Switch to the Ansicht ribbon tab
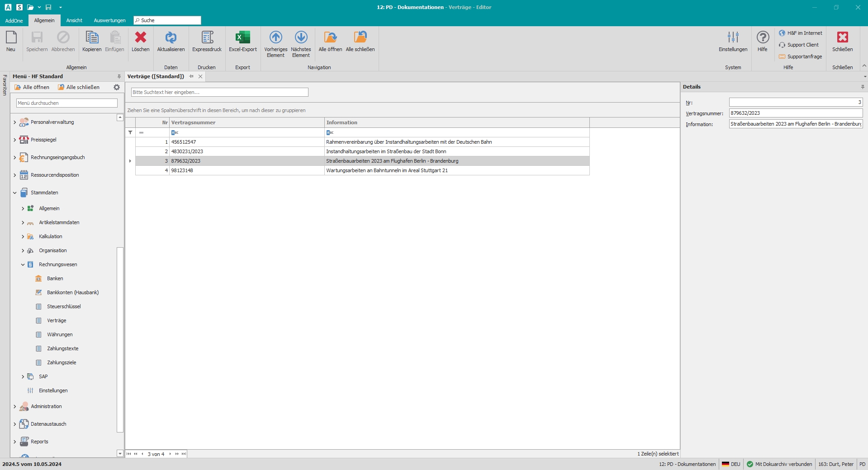Screen dimensions: 868x470 tap(74, 21)
